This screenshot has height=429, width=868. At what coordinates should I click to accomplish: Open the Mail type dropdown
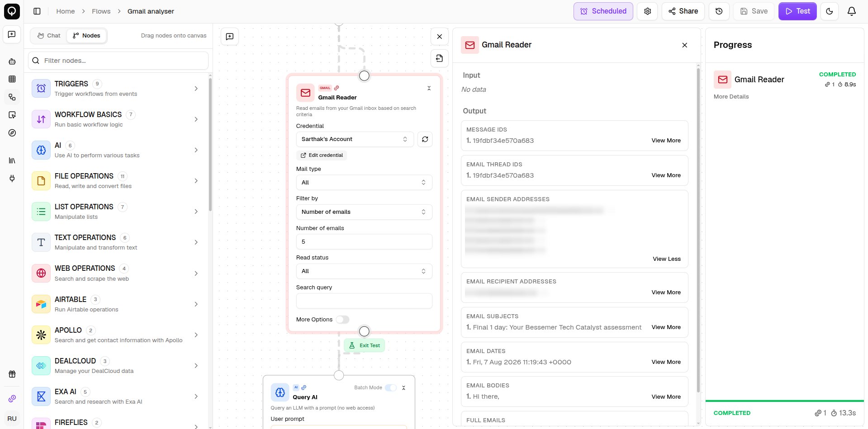364,183
